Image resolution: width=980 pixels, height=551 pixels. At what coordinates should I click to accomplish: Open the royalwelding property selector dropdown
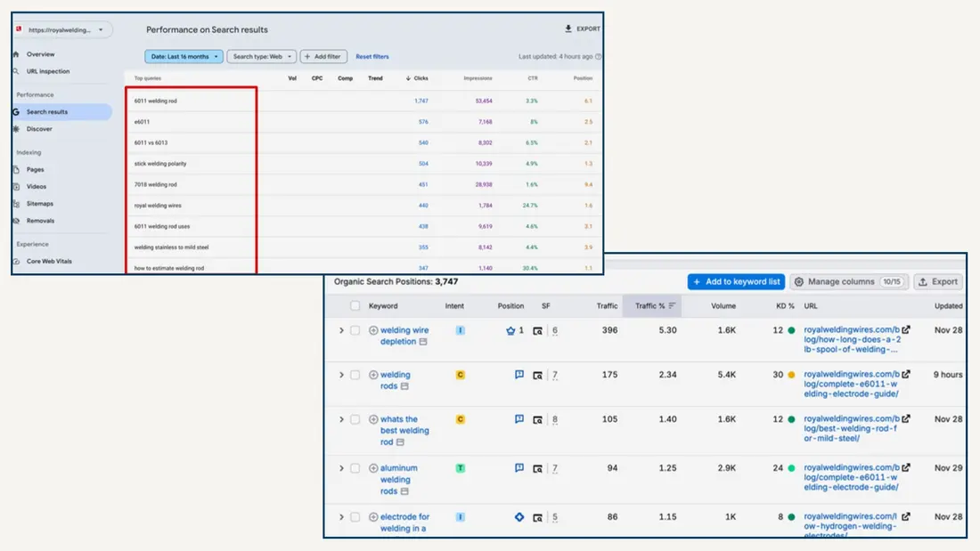point(62,29)
